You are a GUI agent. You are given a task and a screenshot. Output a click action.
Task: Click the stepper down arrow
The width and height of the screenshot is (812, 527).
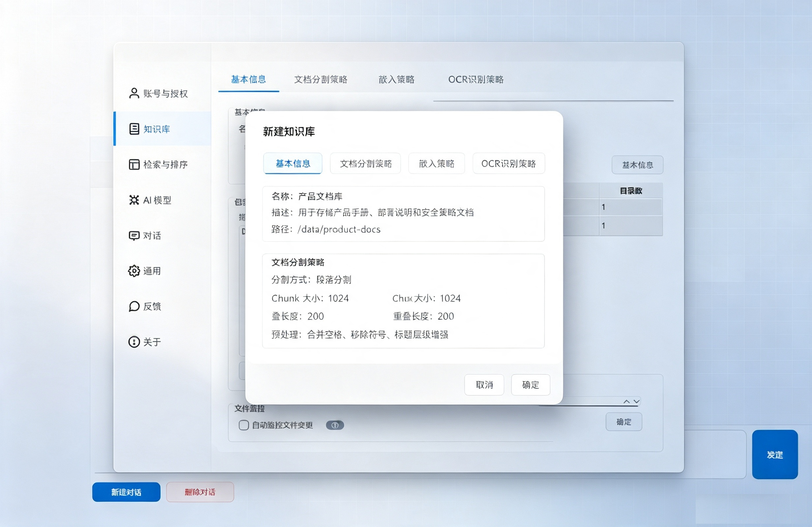[636, 402]
